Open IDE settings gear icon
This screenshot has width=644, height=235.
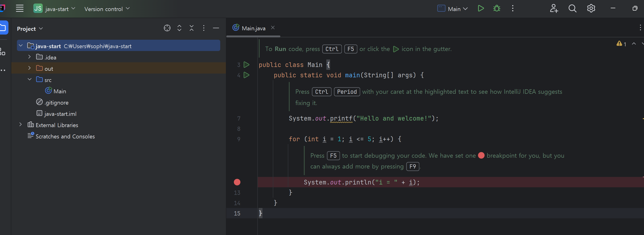[x=591, y=8]
